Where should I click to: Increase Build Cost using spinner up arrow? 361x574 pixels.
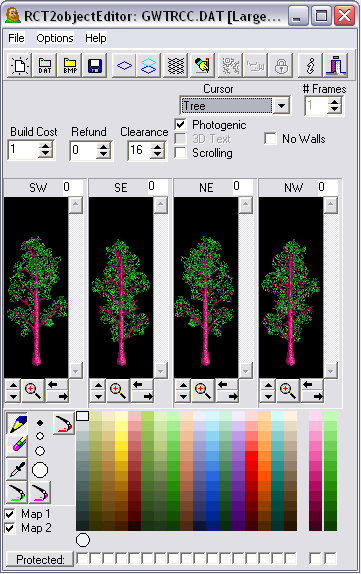pos(45,146)
